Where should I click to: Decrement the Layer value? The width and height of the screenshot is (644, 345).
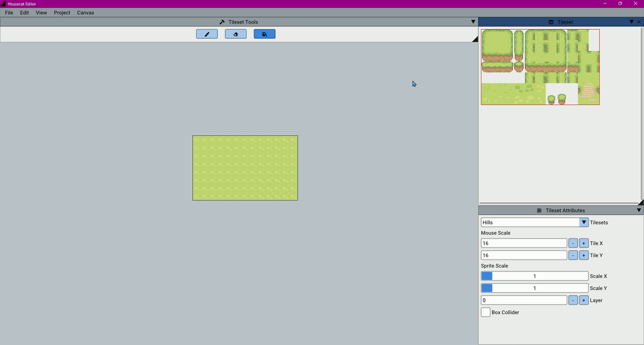coord(573,300)
